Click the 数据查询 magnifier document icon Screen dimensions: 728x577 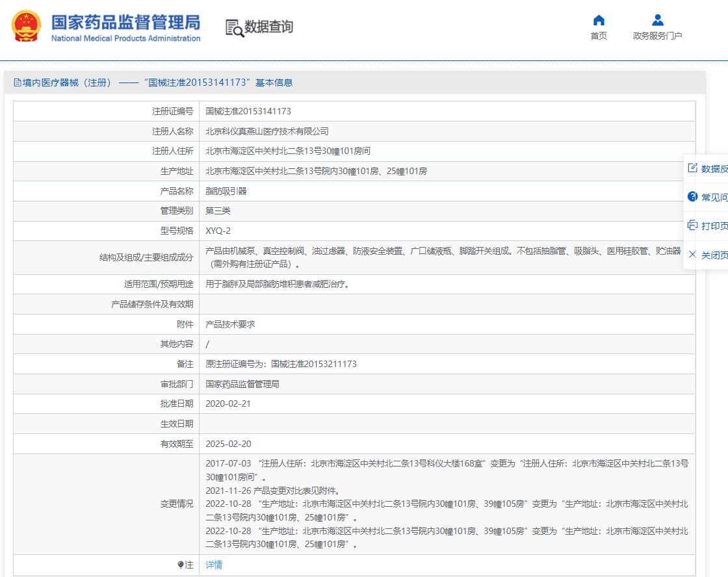coord(233,28)
